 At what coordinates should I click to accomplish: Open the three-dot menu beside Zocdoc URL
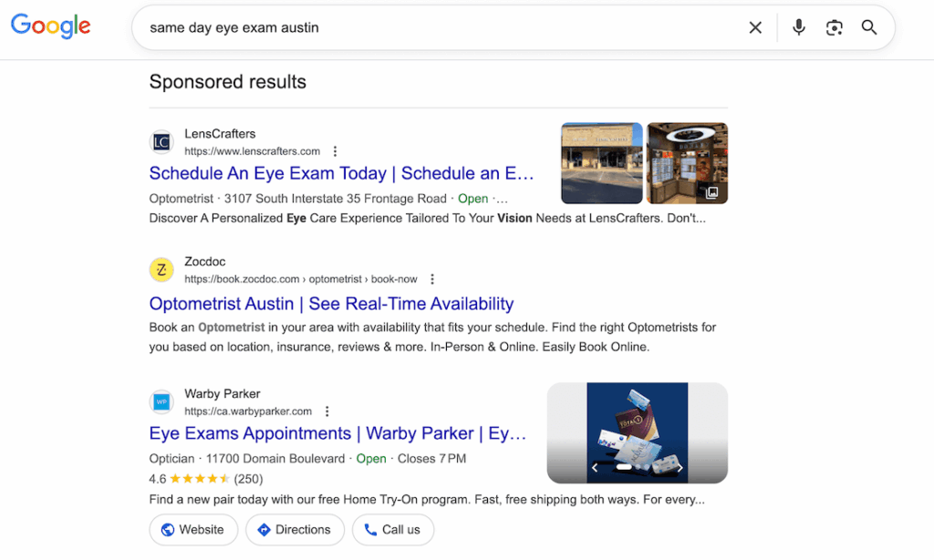431,278
